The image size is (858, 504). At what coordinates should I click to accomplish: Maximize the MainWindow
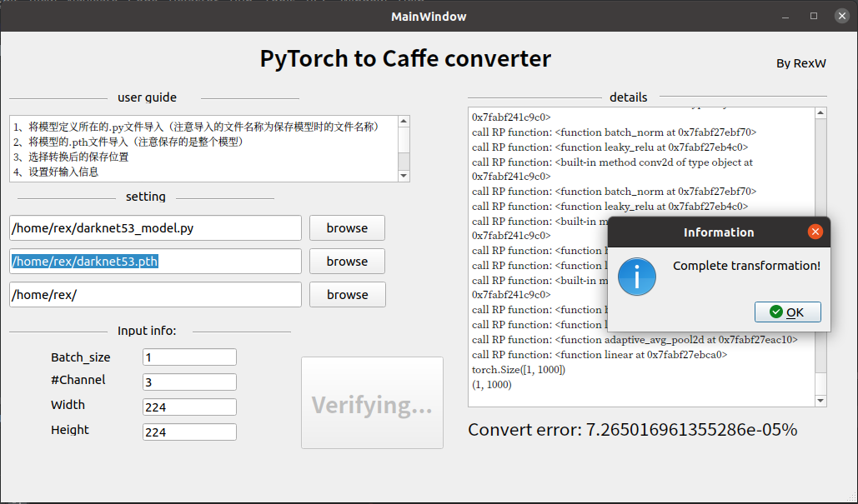pyautogui.click(x=814, y=17)
